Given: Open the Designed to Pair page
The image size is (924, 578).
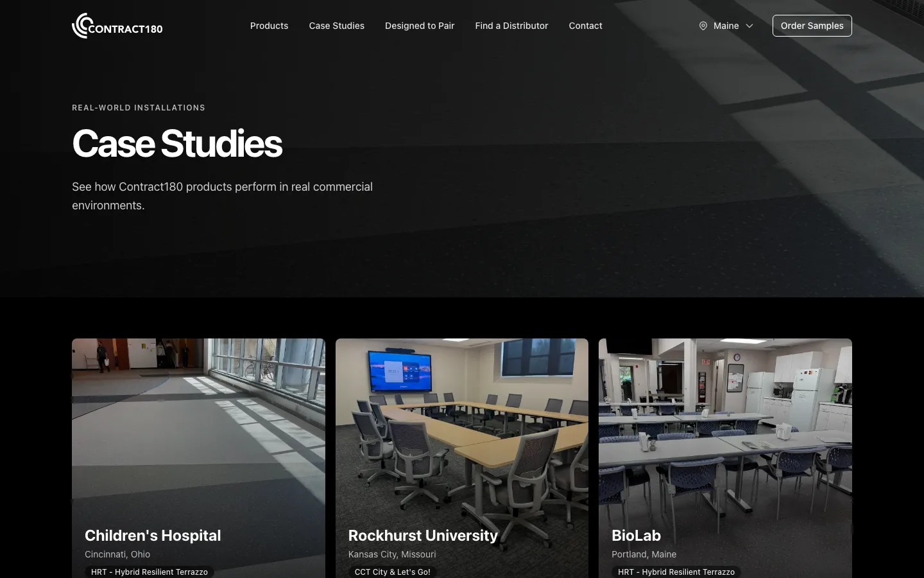Looking at the screenshot, I should pos(420,26).
